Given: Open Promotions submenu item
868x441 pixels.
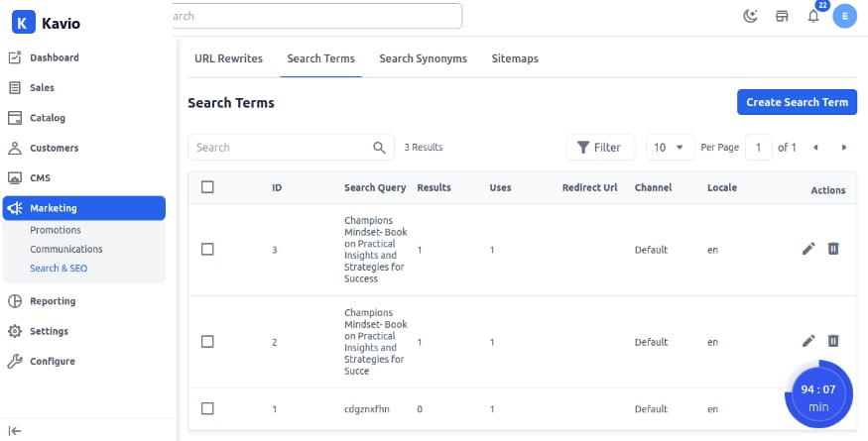Looking at the screenshot, I should point(56,230).
